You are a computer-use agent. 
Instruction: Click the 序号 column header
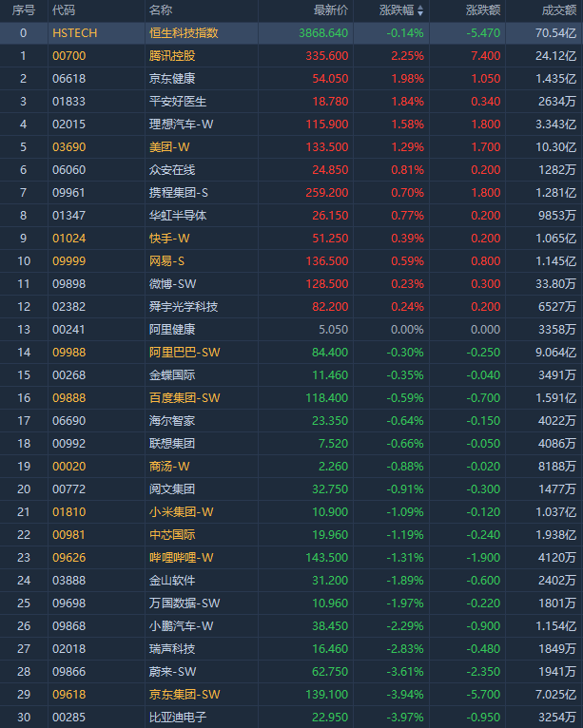click(24, 10)
